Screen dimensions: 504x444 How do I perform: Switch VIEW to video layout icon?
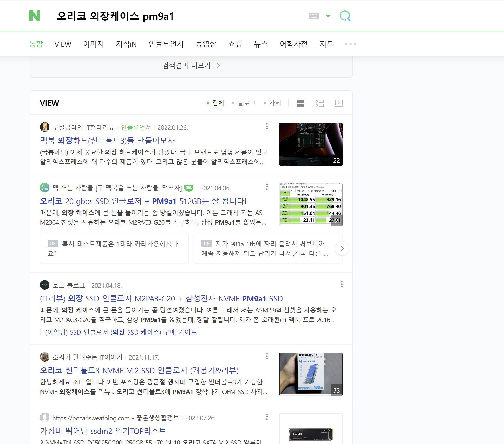click(339, 103)
